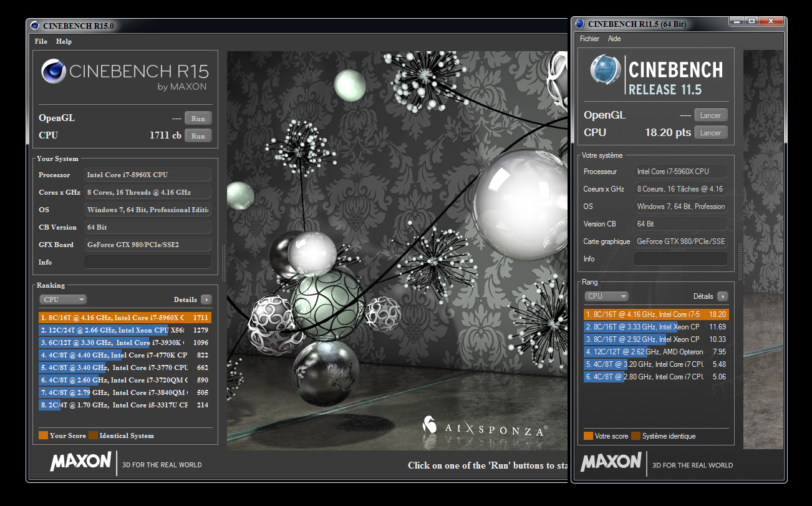The width and height of the screenshot is (812, 506).
Task: Click the Cinebench R15 sphere logo icon
Action: coord(54,71)
